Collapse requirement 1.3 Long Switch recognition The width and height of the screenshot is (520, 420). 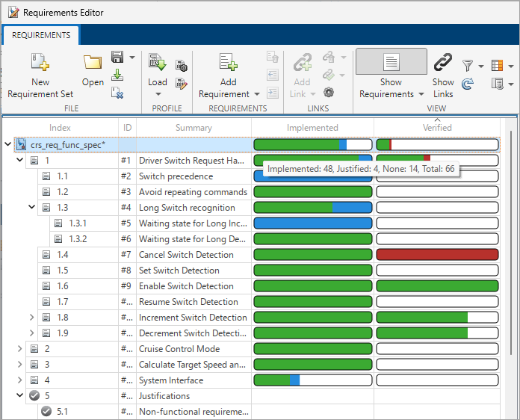(x=31, y=208)
